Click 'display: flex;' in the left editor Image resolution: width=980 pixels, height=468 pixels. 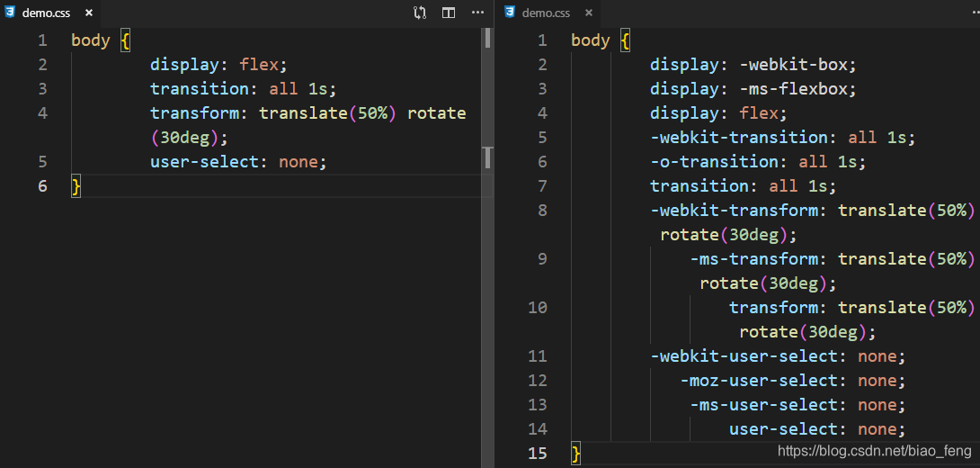coord(218,65)
